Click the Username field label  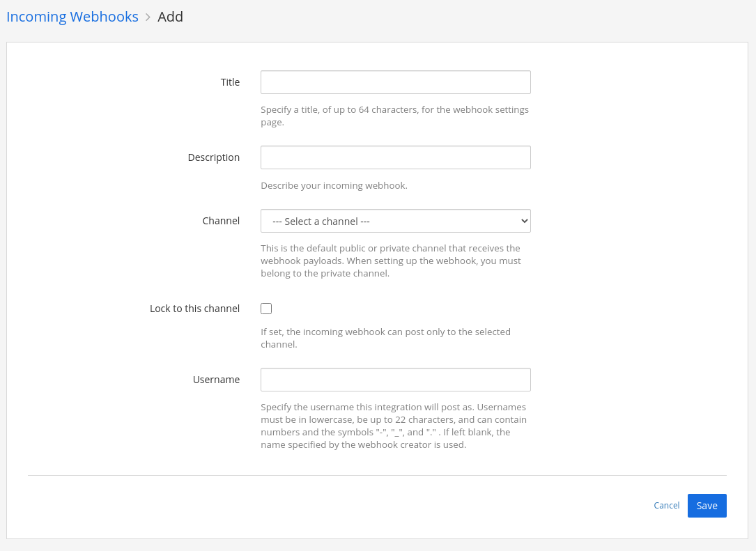[x=216, y=380]
